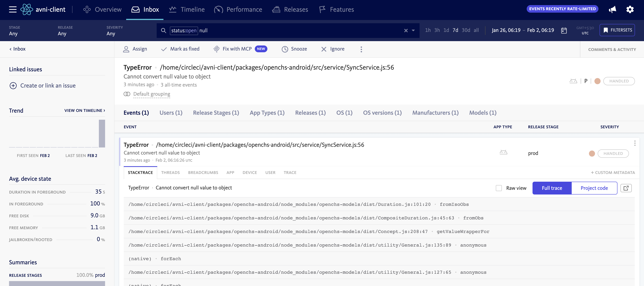Open the announcements megaphone icon
Viewport: 644px width, 286px height.
612,9
